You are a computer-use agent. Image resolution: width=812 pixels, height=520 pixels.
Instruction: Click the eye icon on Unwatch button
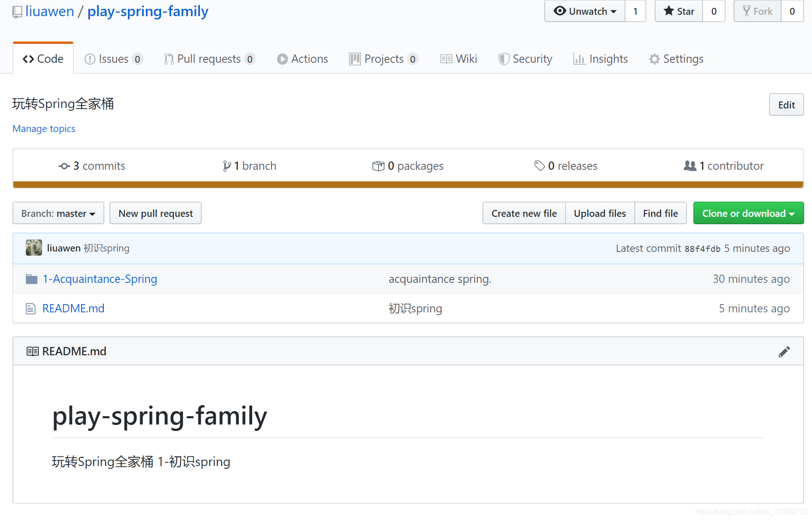pyautogui.click(x=559, y=11)
